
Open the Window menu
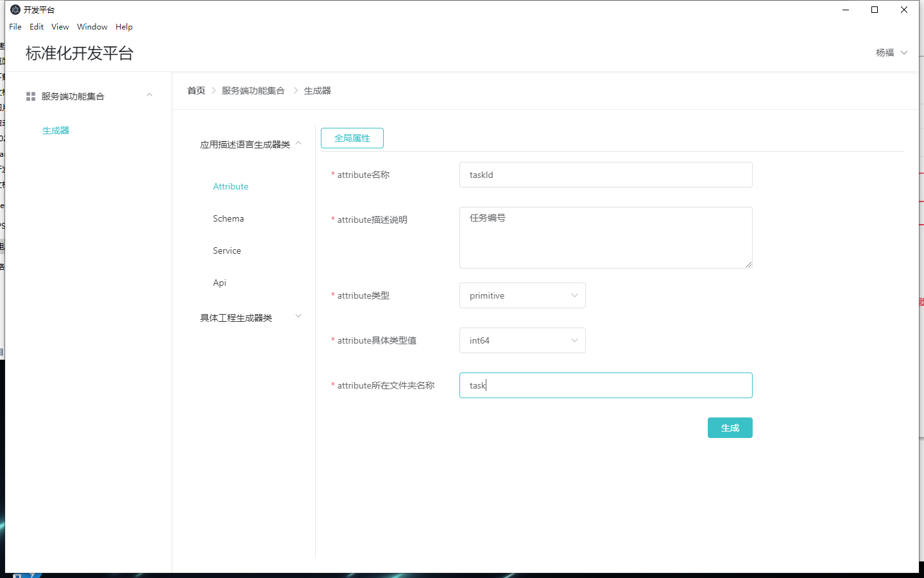pos(92,27)
